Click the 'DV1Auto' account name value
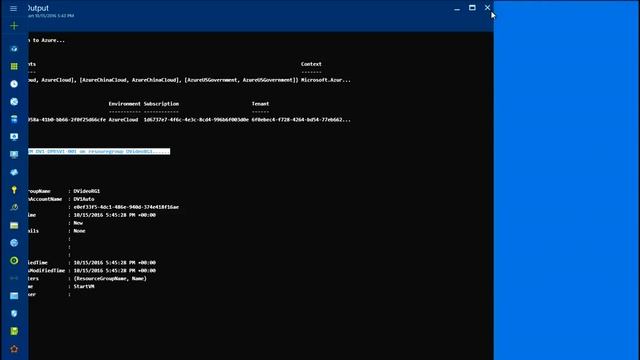 point(84,199)
